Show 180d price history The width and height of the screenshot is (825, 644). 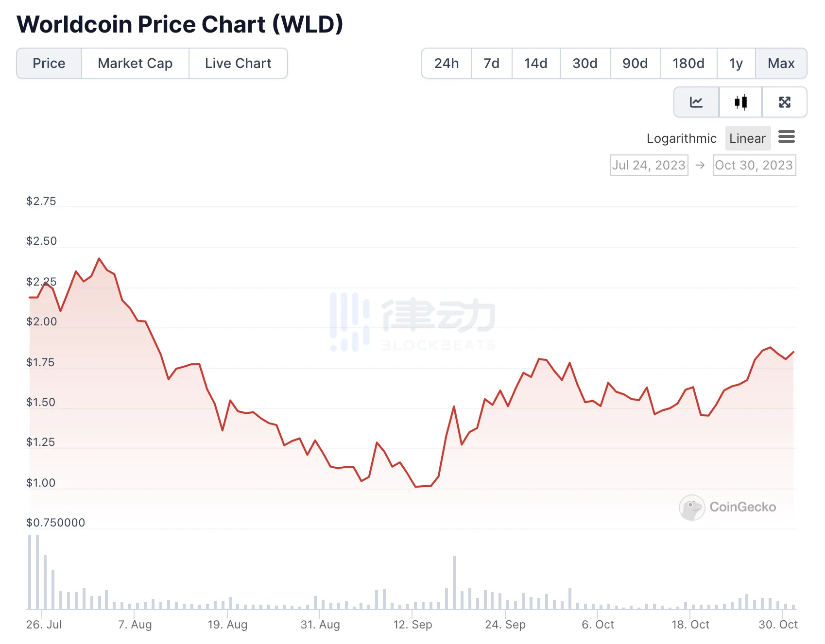click(688, 63)
